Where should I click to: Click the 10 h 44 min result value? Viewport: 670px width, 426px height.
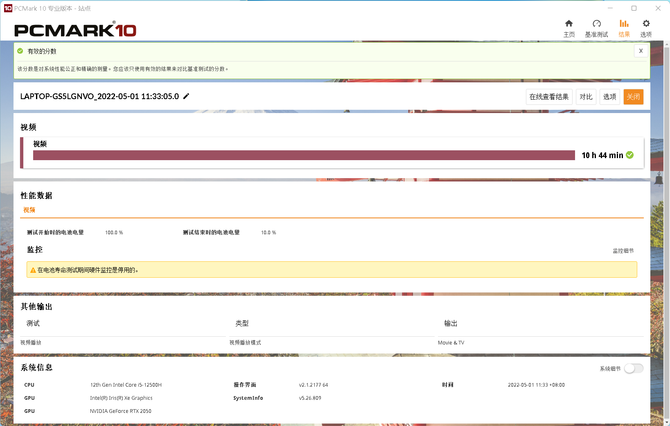click(x=602, y=155)
